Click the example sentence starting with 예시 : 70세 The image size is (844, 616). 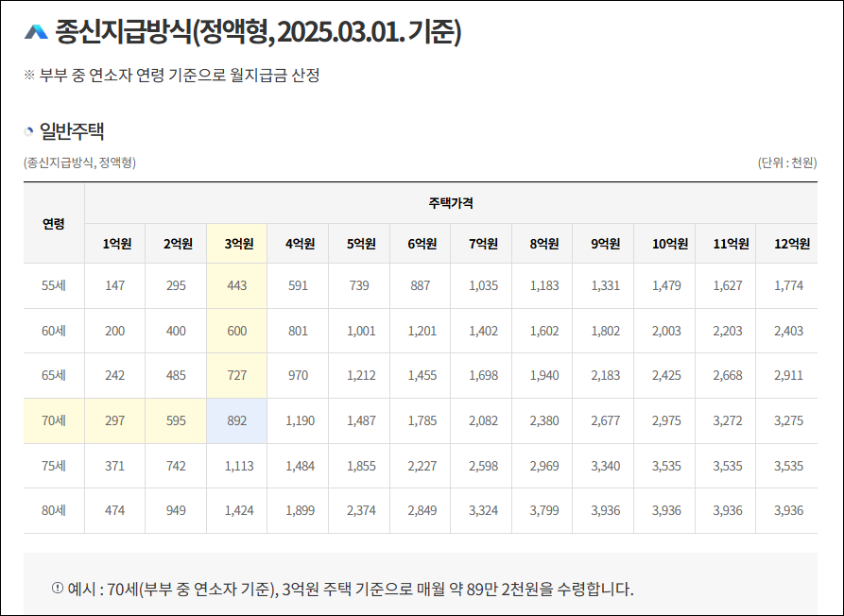pyautogui.click(x=351, y=590)
